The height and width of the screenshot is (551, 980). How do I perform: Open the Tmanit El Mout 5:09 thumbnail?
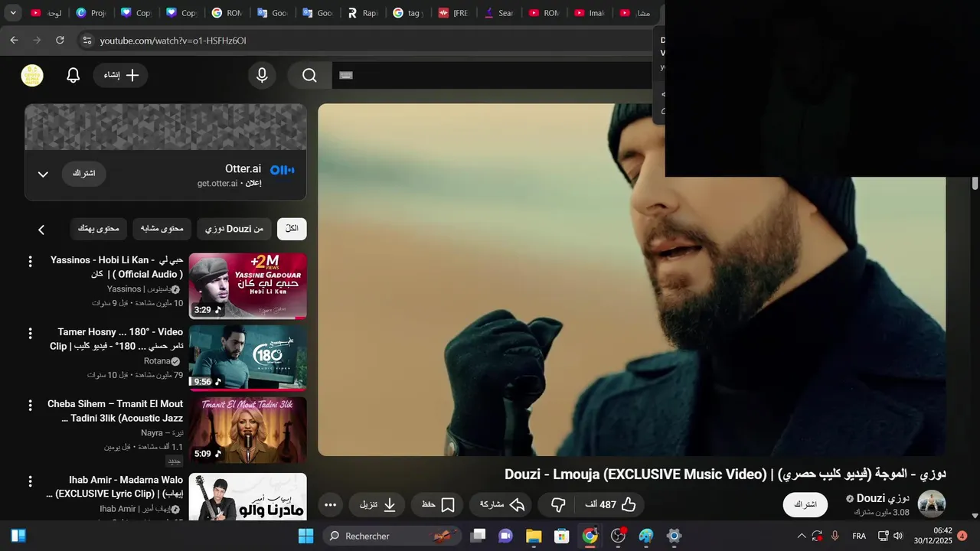247,430
